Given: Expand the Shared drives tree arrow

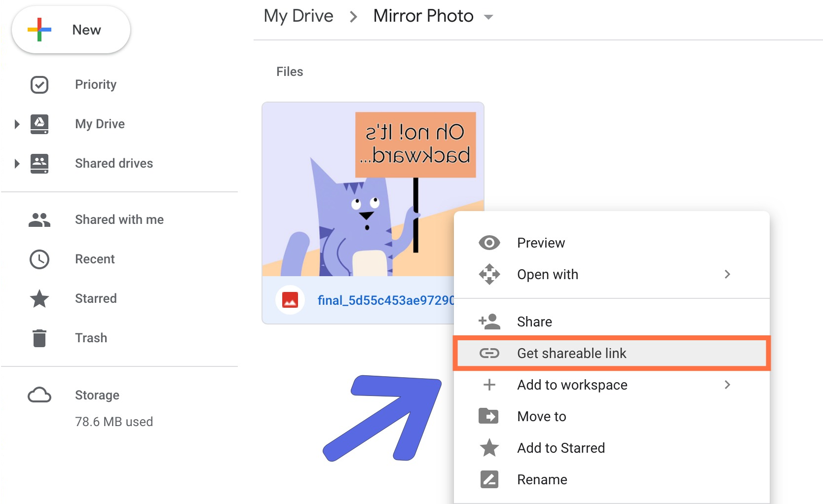Looking at the screenshot, I should (17, 164).
